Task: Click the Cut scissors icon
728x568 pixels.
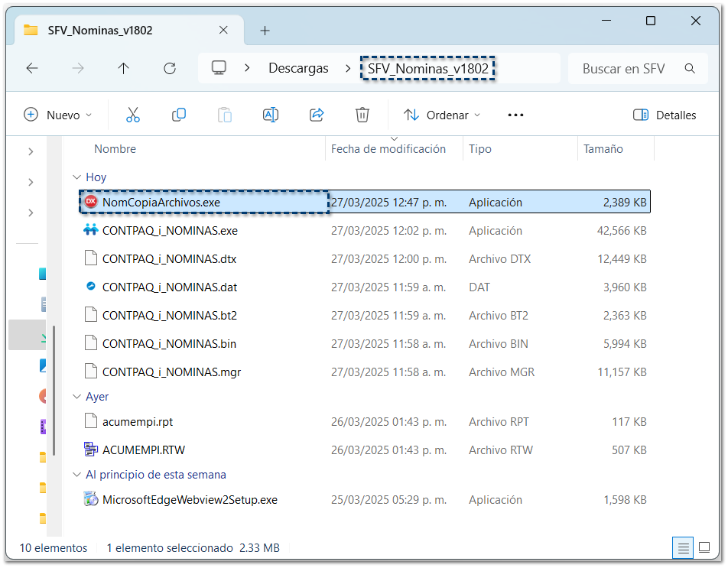Action: click(x=133, y=115)
